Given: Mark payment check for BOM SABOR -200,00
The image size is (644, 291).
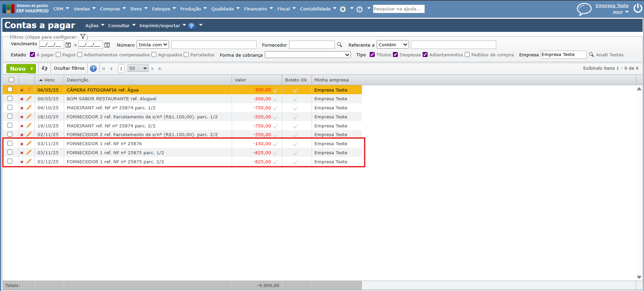Looking at the screenshot, I should pos(275,99).
